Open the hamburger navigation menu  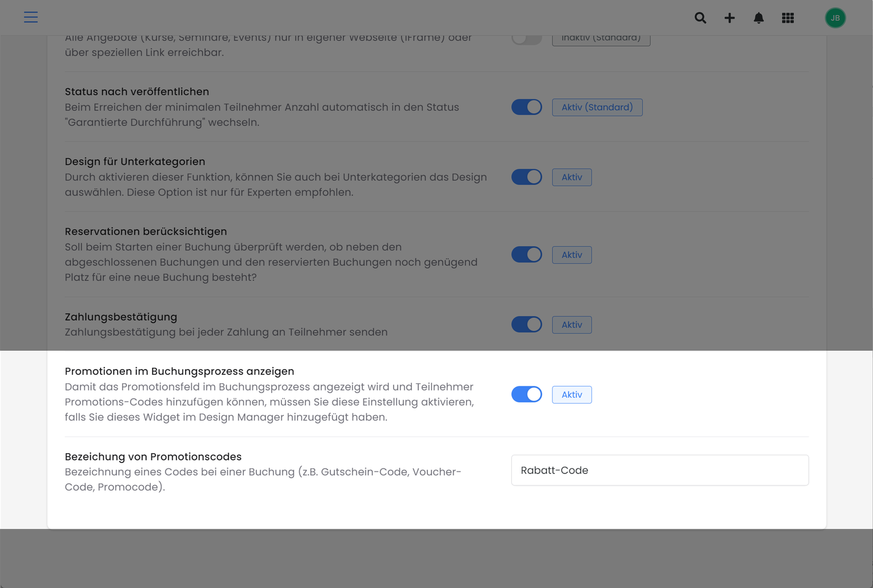click(31, 17)
